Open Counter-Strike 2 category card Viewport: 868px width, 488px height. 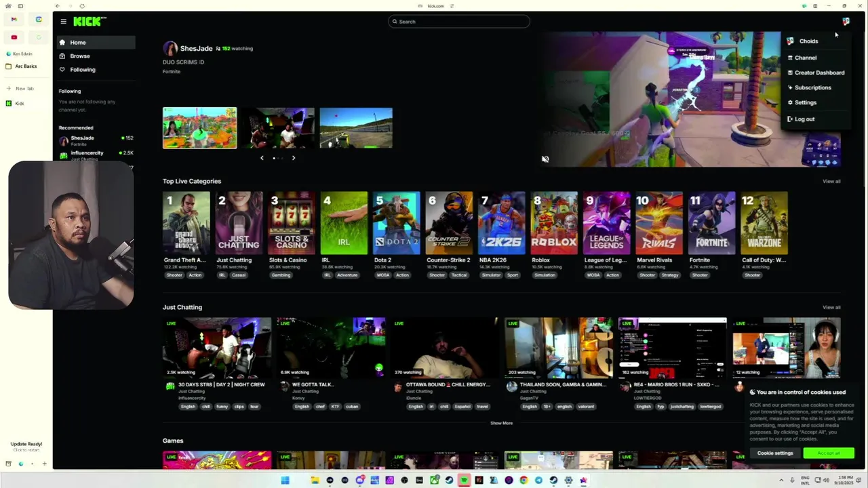click(x=449, y=223)
